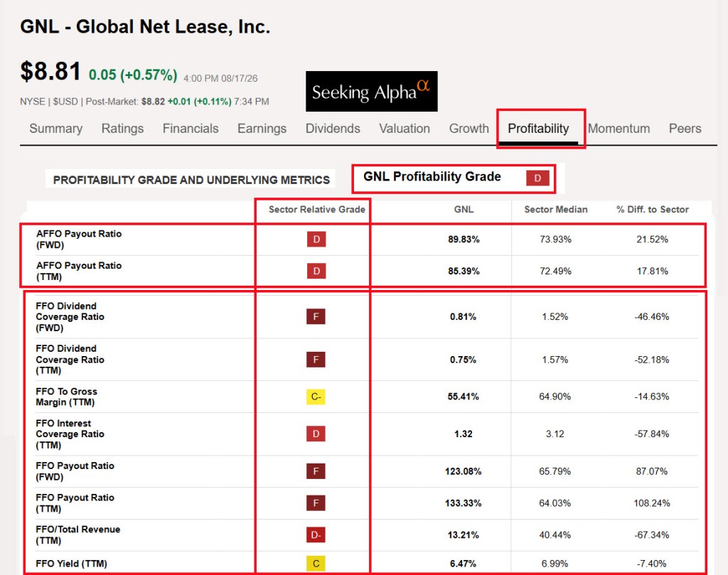Select the Dividends tab
The image size is (728, 575).
coord(333,129)
